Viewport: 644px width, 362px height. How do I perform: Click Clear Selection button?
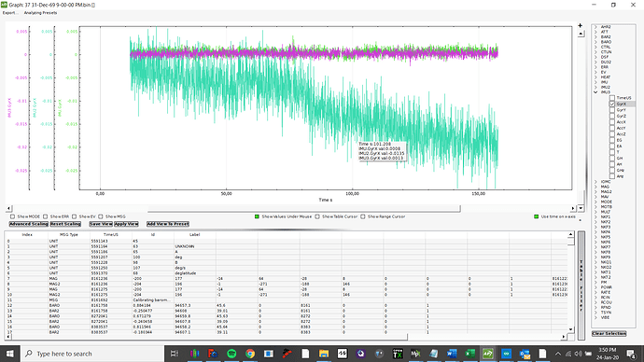pos(609,333)
